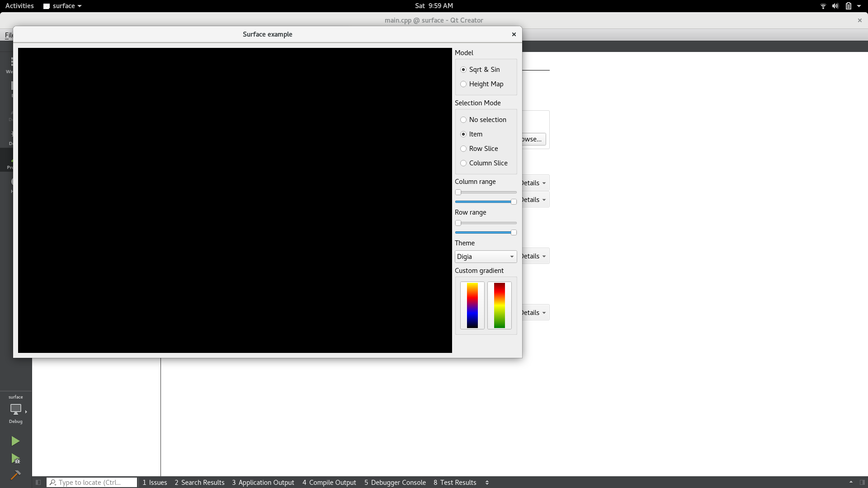The image size is (868, 488).
Task: Toggle the right sidebar icon in status bar
Action: (862, 483)
